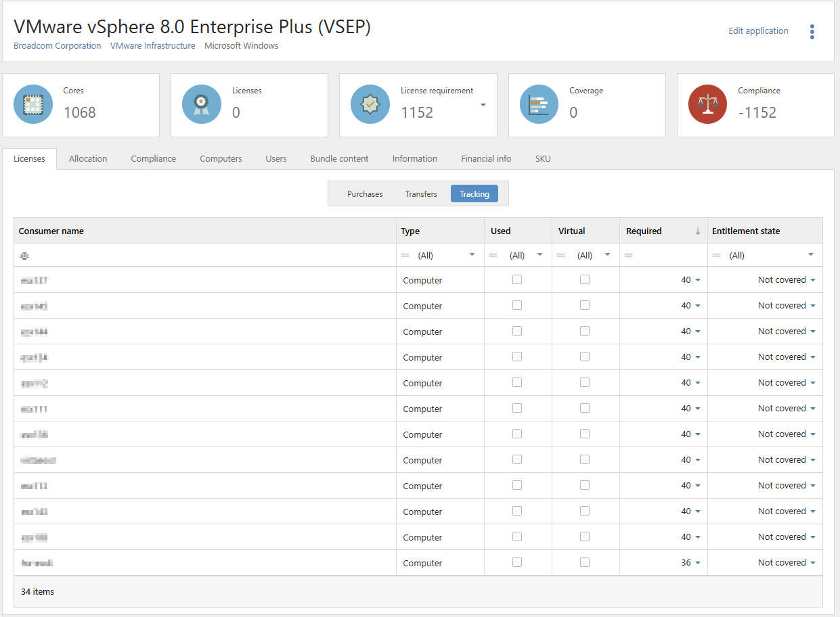Expand the License requirement dropdown arrow
This screenshot has height=617, width=840.
click(x=483, y=106)
